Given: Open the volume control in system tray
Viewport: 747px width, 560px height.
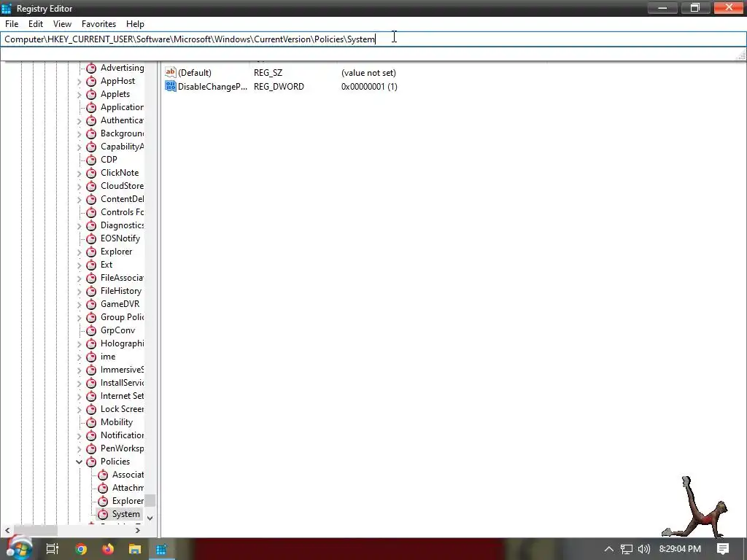Looking at the screenshot, I should [643, 549].
